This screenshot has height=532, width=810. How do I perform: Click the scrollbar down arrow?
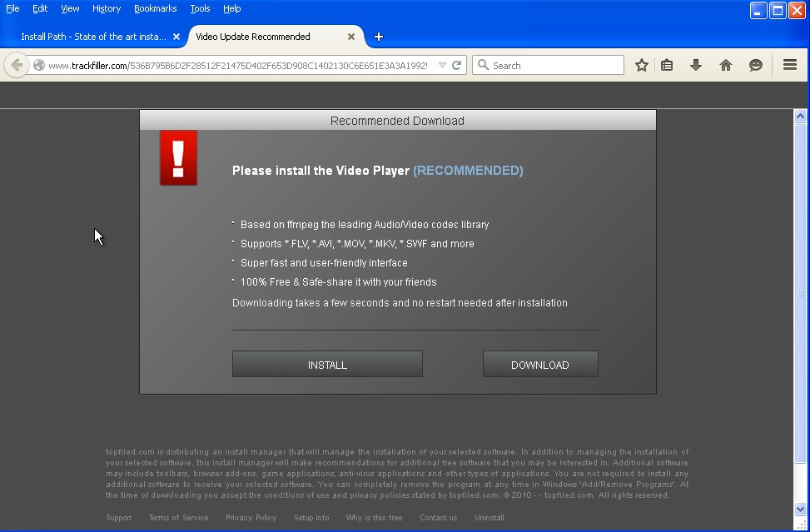(801, 509)
